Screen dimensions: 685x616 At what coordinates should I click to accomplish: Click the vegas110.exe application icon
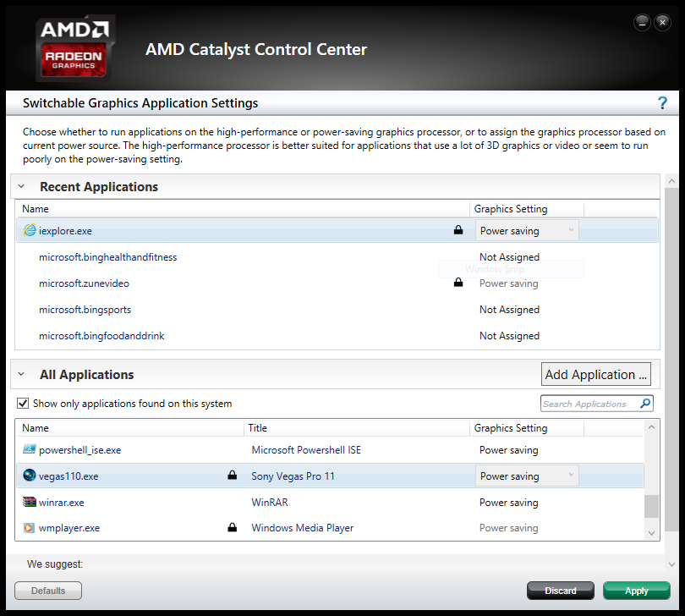30,476
